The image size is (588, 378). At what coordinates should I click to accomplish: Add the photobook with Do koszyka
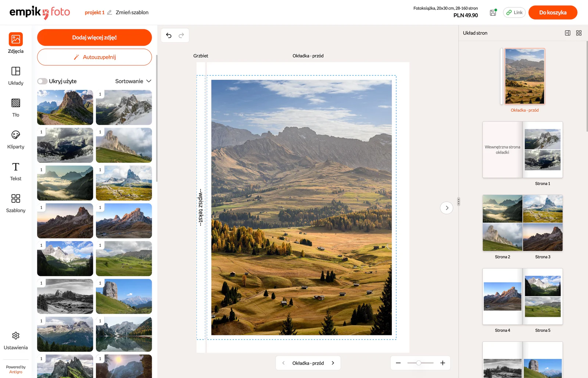pos(553,12)
